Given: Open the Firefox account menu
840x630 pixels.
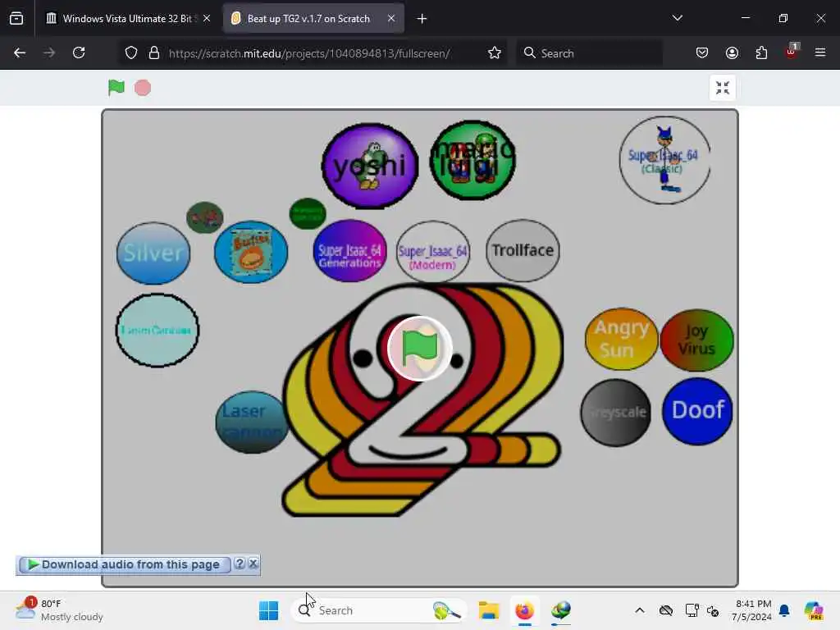Looking at the screenshot, I should pos(732,53).
